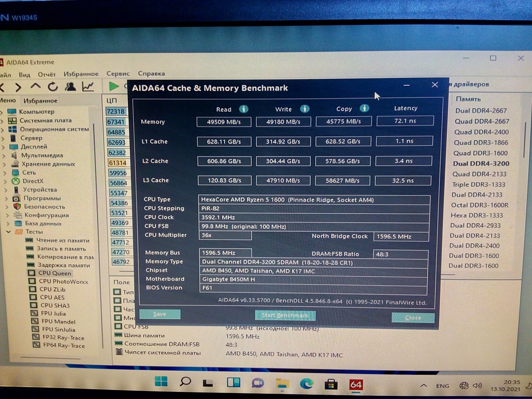Select the CPU SHA3 test
The height and width of the screenshot is (399, 532).
pos(55,305)
